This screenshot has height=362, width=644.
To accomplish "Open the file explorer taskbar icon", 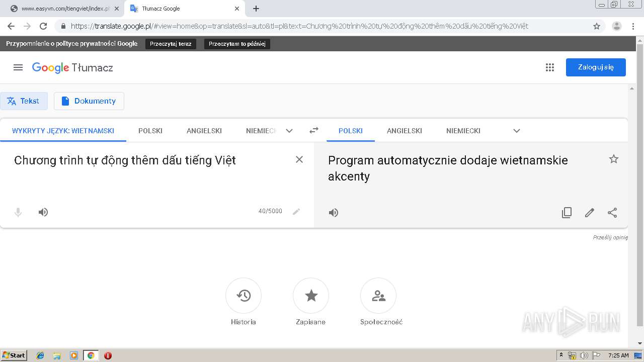I will click(x=57, y=355).
